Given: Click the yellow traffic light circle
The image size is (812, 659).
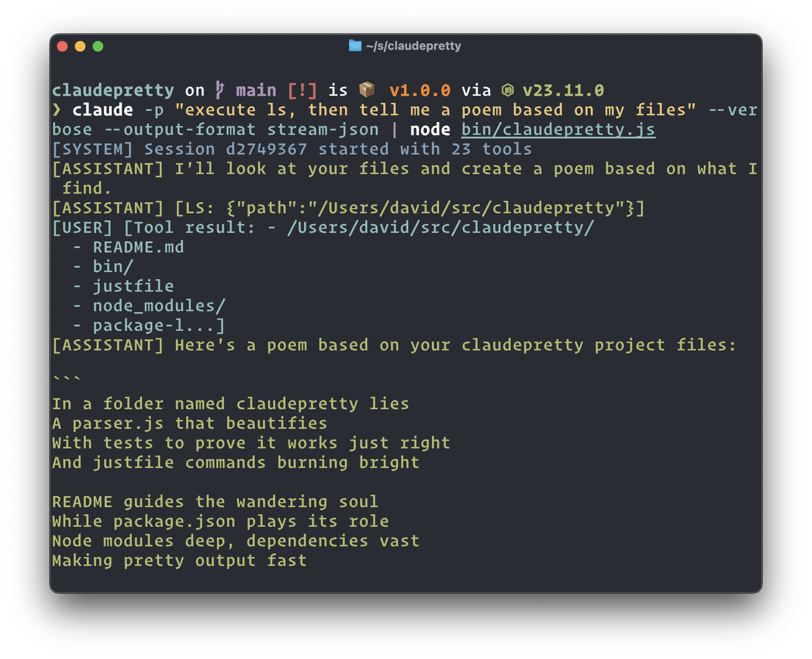Looking at the screenshot, I should [80, 45].
